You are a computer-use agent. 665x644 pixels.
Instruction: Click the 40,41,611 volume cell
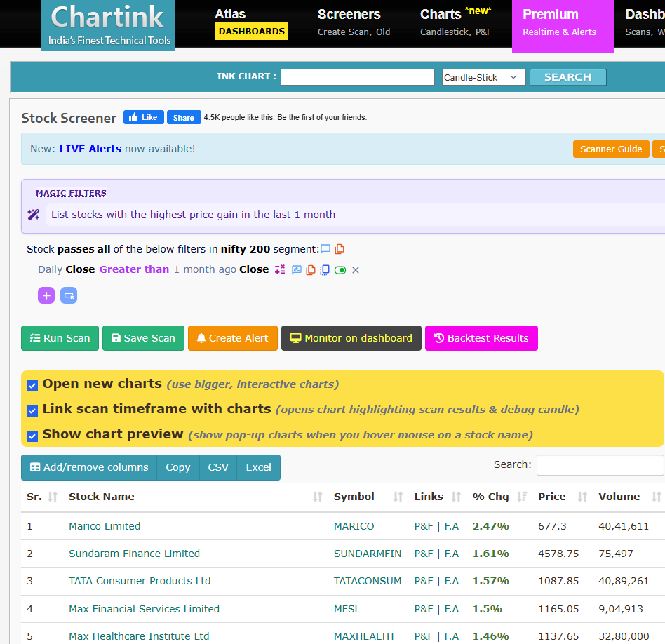coord(624,526)
